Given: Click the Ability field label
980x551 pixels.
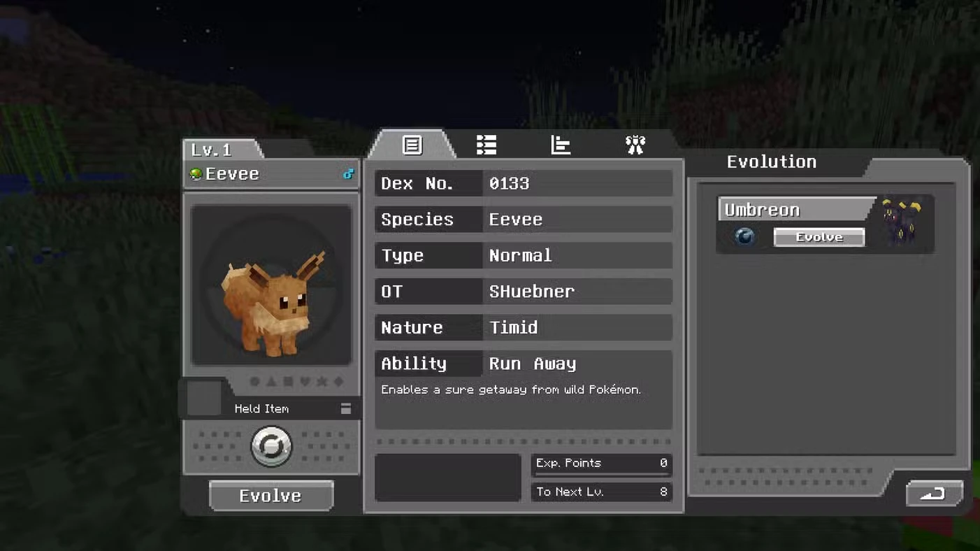Looking at the screenshot, I should click(x=413, y=364).
